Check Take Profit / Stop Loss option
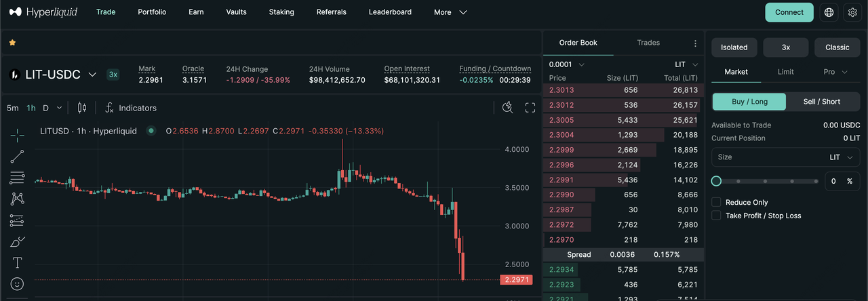This screenshot has height=301, width=868. pos(716,216)
